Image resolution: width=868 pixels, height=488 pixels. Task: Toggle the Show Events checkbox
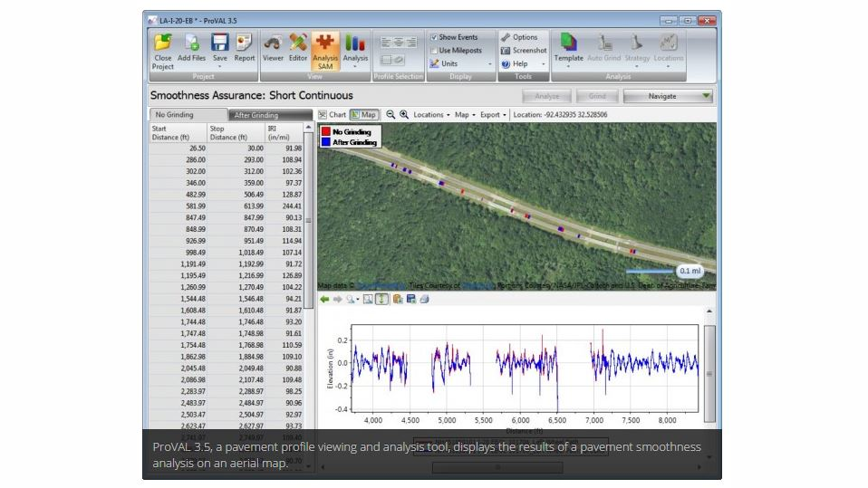click(434, 37)
